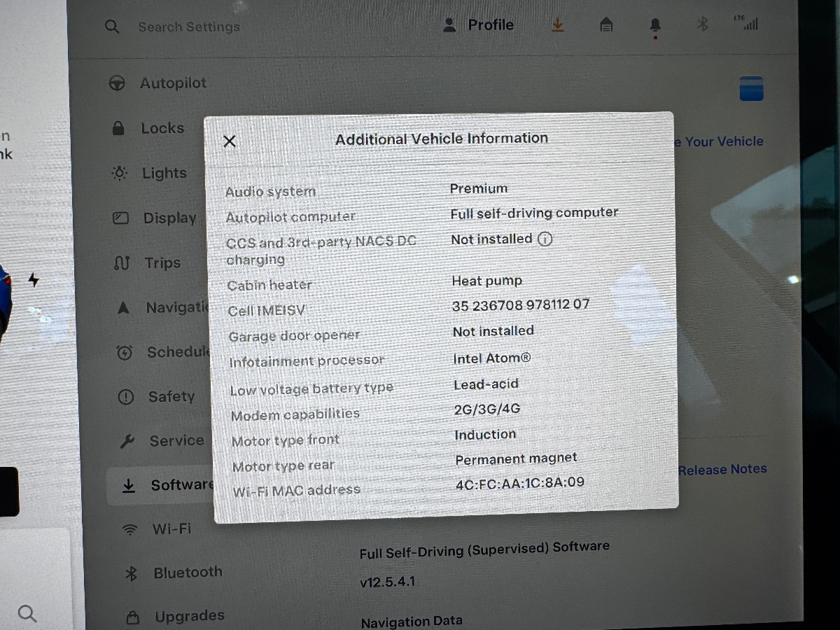Tap the Premium audio system value
Screen dimensions: 840x630
click(479, 188)
